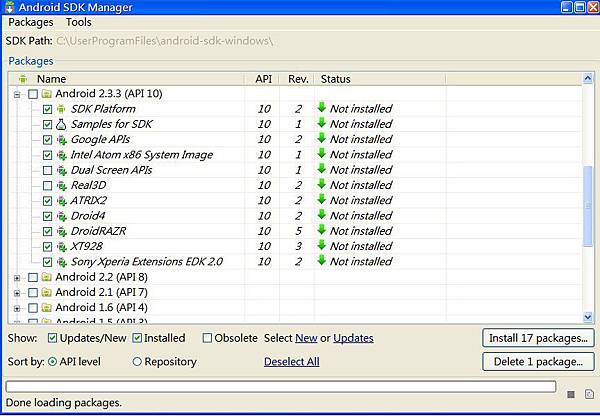
Task: Click the Updates selection link
Action: pyautogui.click(x=353, y=338)
